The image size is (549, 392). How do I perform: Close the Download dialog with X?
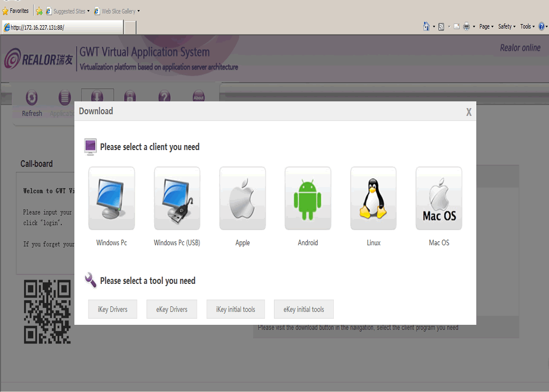(x=469, y=112)
